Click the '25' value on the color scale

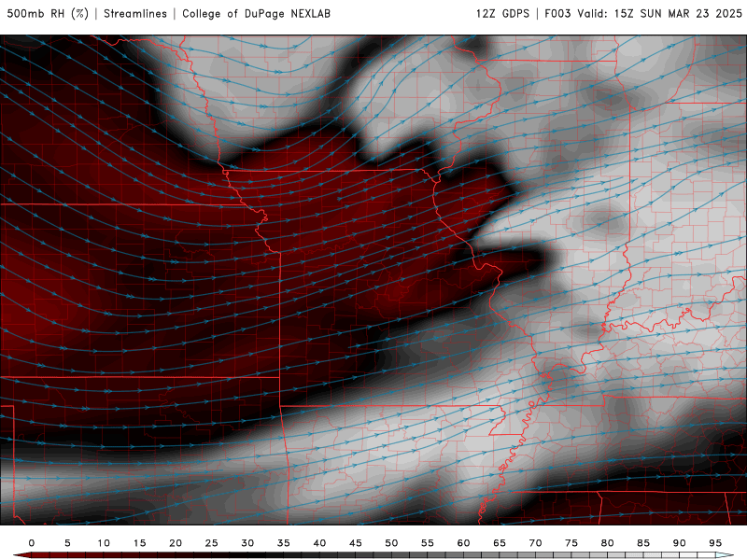(x=212, y=543)
